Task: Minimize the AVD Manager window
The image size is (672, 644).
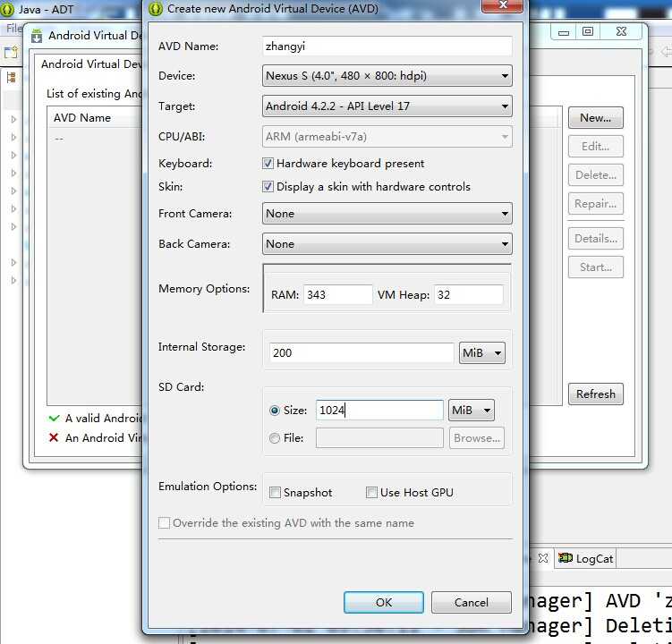Action: (x=564, y=31)
